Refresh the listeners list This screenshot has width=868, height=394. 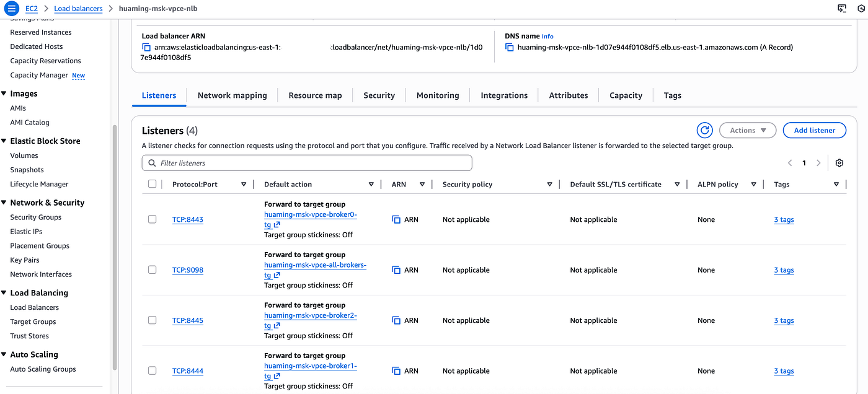coord(704,130)
